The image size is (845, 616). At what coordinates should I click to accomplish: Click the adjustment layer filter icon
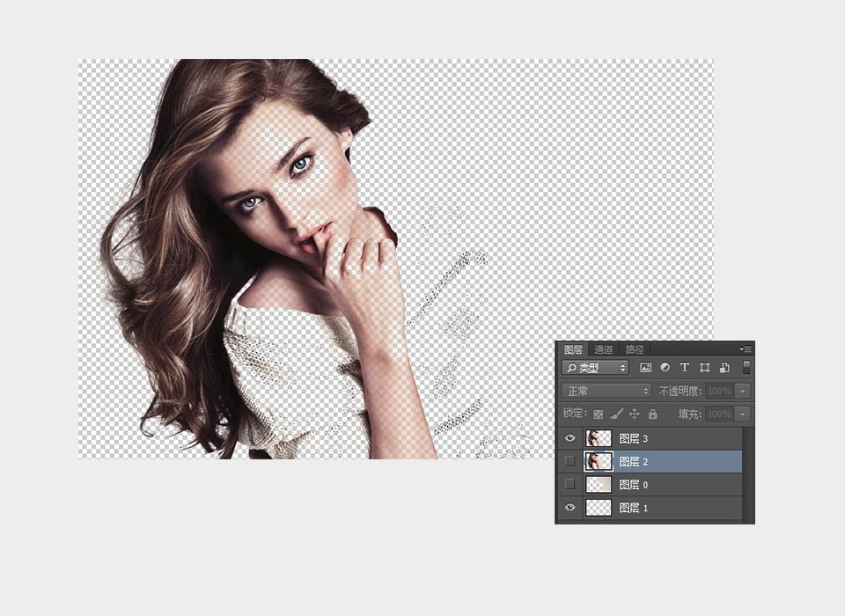pyautogui.click(x=665, y=368)
